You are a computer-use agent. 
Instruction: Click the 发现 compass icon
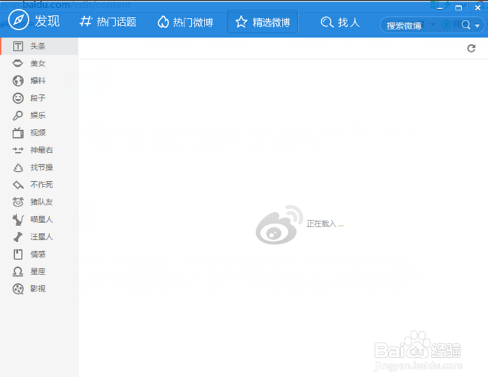tap(18, 20)
